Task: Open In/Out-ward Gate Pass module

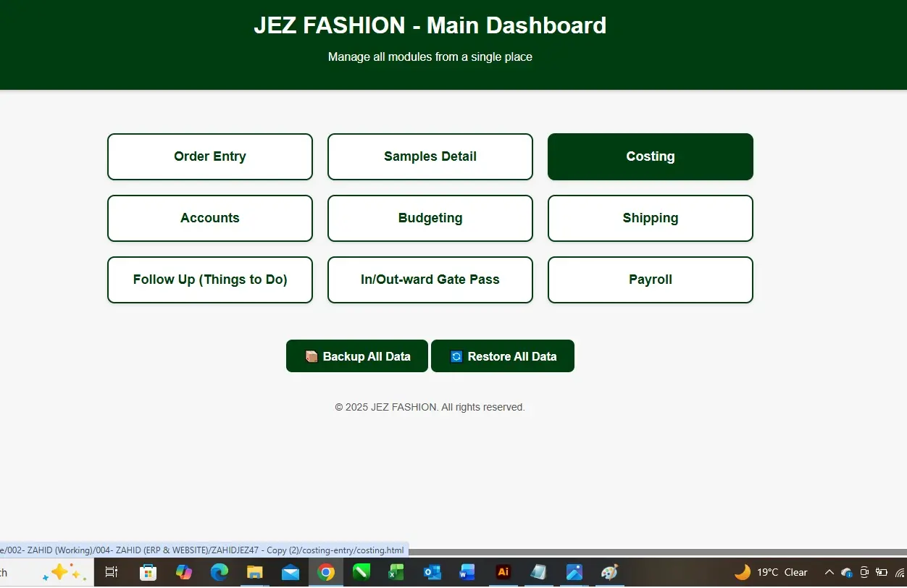Action: [430, 280]
